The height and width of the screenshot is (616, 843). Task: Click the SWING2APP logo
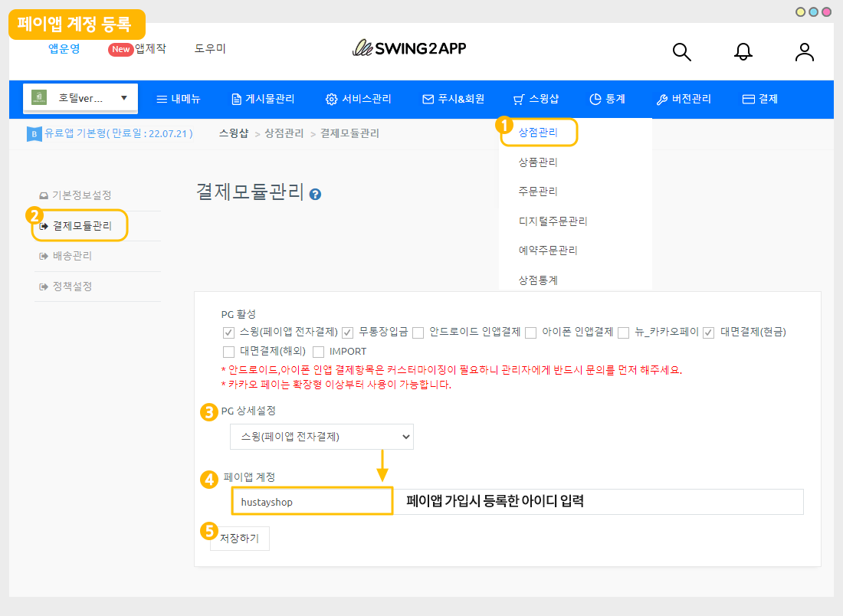409,48
